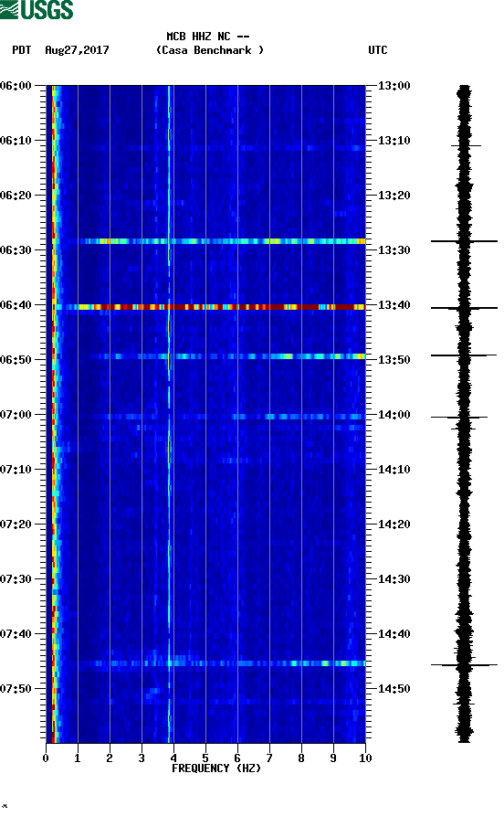Click the '06:40' PDT time label
The width and height of the screenshot is (504, 816).
[16, 305]
